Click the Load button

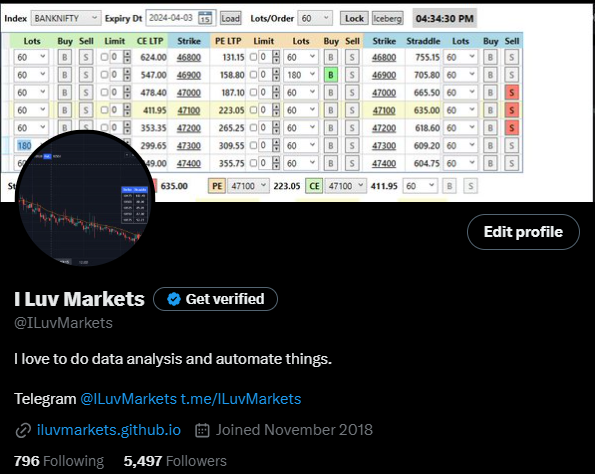[x=231, y=18]
